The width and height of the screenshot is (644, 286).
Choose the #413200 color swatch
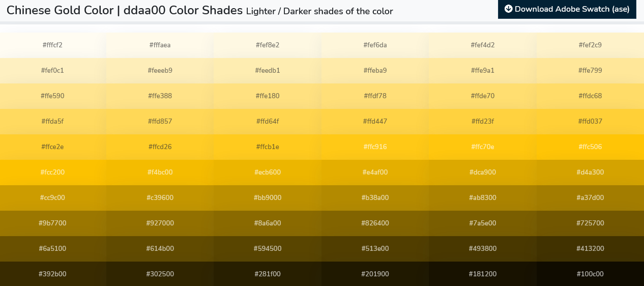pos(590,248)
